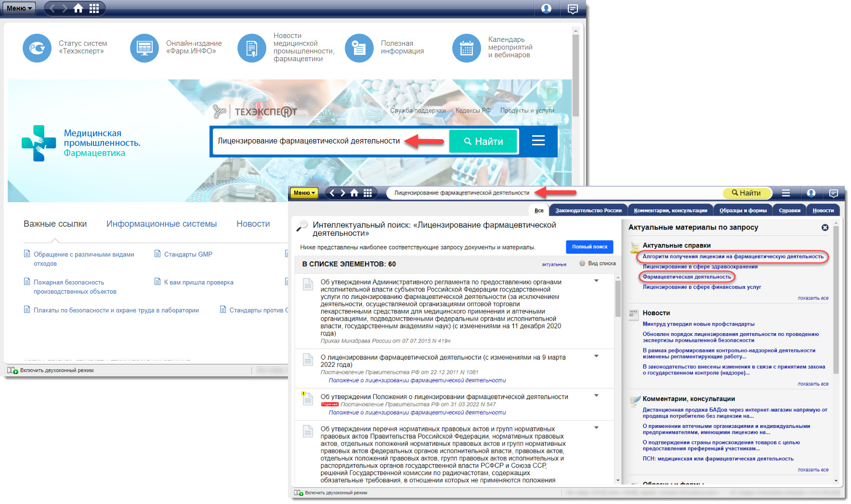Select the Справки tab
851x504 pixels.
[789, 210]
